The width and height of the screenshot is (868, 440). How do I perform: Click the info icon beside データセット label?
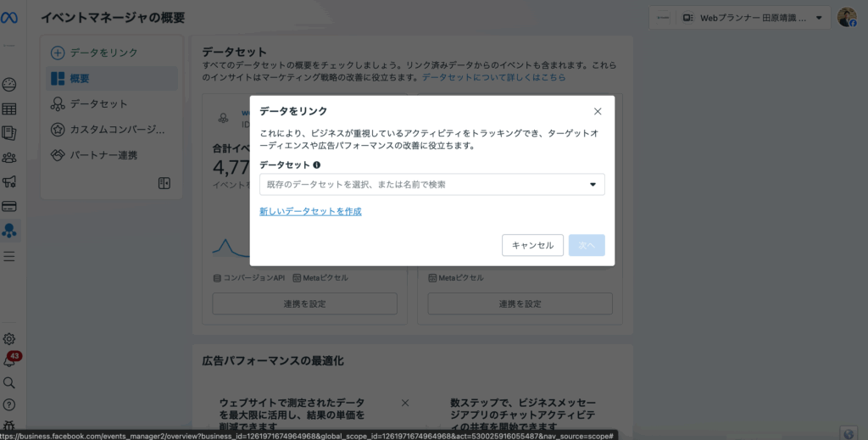[316, 166]
